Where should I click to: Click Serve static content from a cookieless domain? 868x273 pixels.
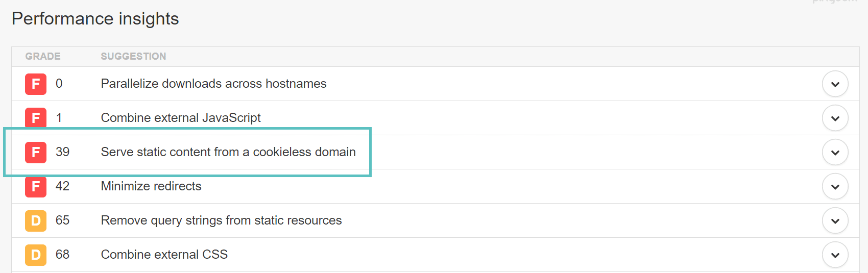click(228, 152)
